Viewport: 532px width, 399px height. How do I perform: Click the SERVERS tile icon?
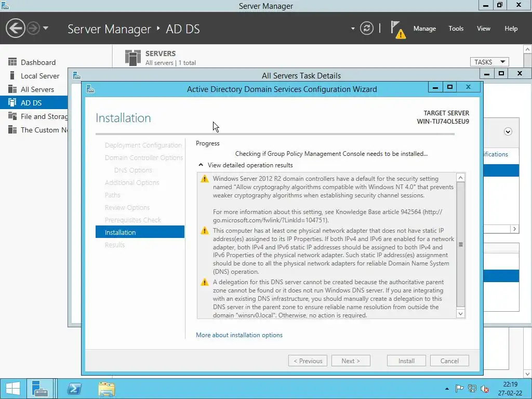click(x=132, y=58)
